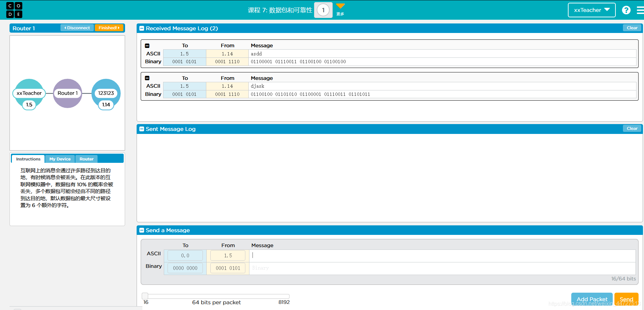Open the help question mark icon

coord(626,10)
